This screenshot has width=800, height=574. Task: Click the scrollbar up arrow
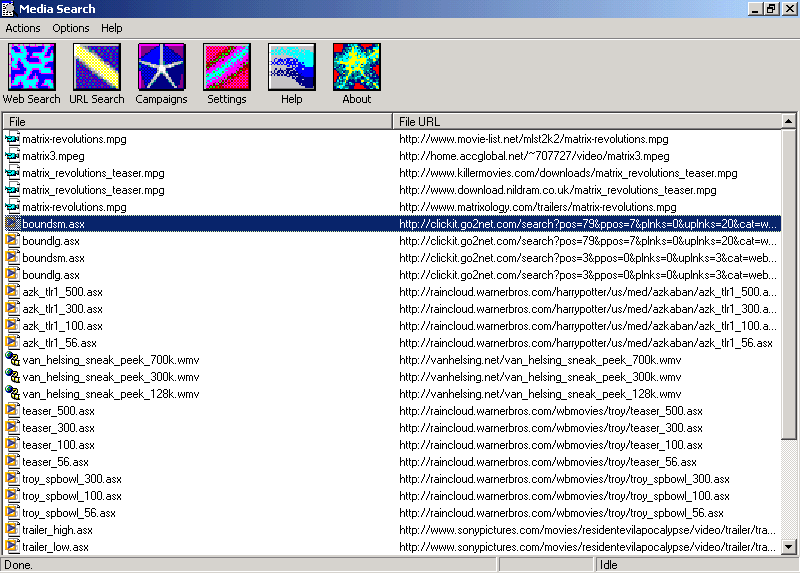[x=788, y=121]
